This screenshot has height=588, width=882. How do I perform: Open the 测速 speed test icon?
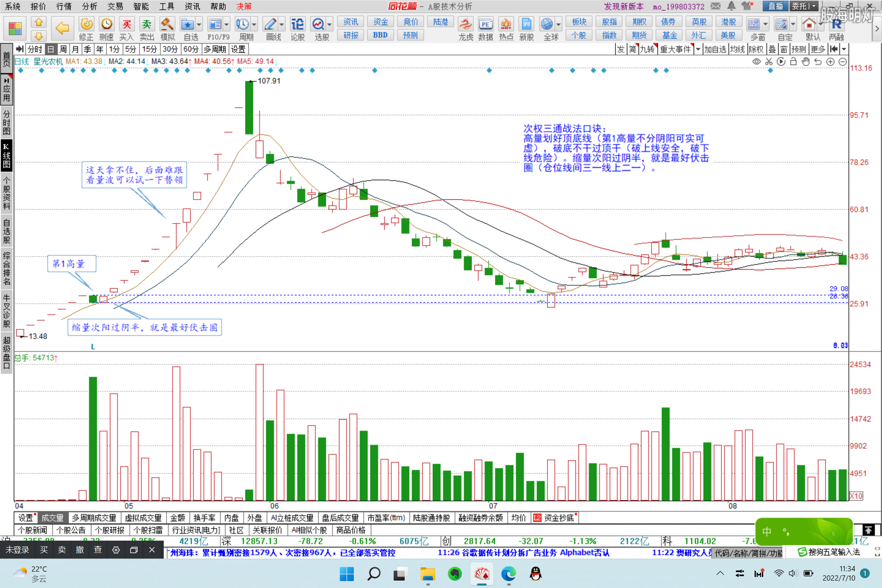tap(107, 29)
